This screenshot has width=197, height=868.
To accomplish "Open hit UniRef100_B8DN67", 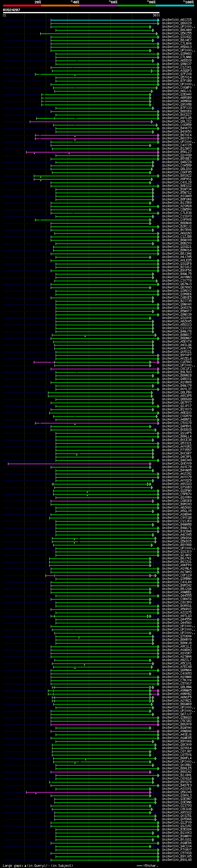I will pyautogui.click(x=177, y=338).
